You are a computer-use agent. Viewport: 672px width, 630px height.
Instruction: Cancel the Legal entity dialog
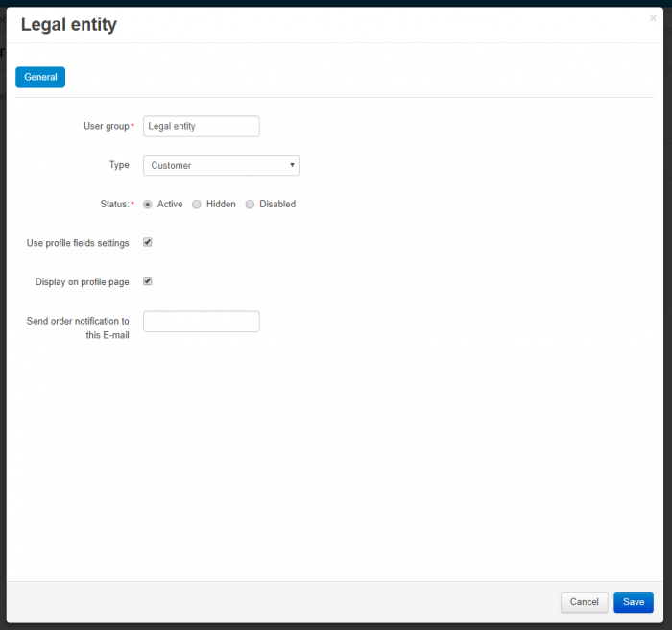pos(584,602)
